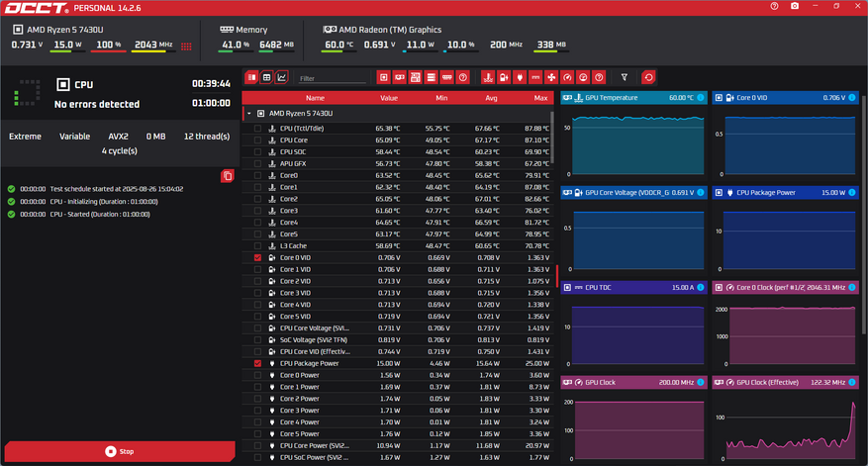Click the 'No errors detected' status text
Image resolution: width=868 pixels, height=466 pixels.
pyautogui.click(x=97, y=104)
